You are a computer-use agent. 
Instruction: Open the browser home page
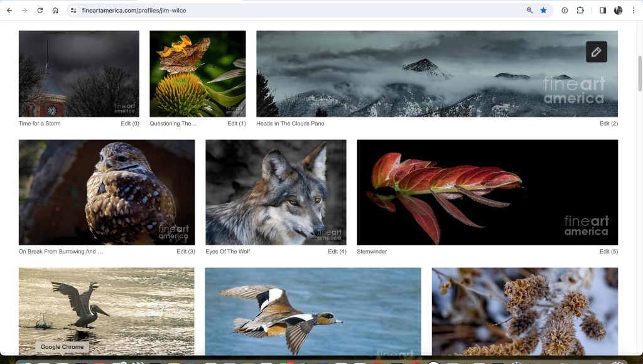55,11
